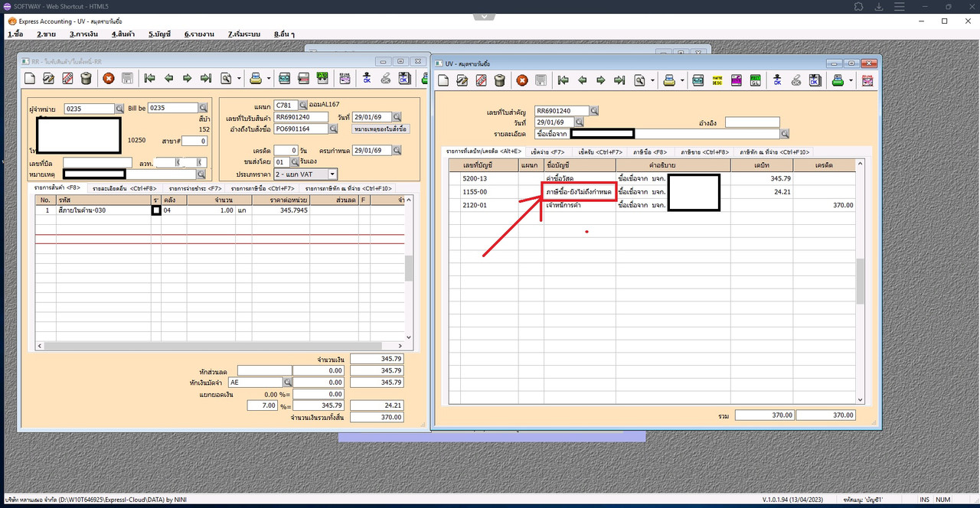Click the red Cancel icon in RR toolbar
The height and width of the screenshot is (508, 980).
pyautogui.click(x=109, y=78)
